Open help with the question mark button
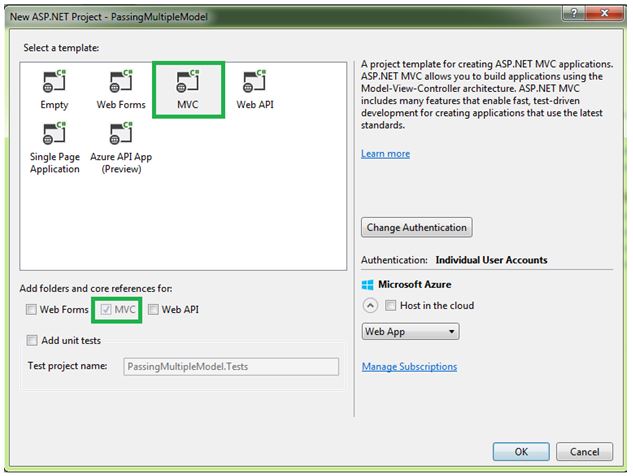The image size is (633, 476). tap(574, 13)
